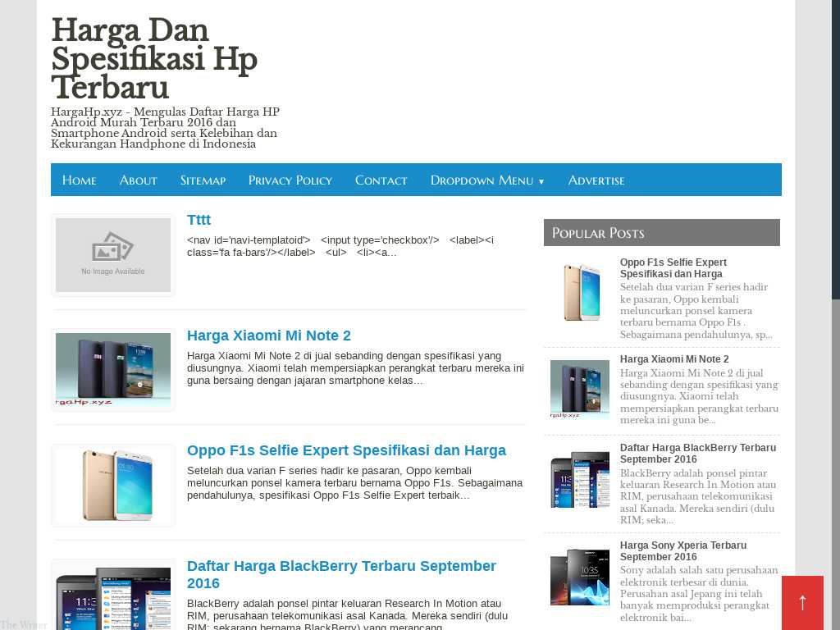Image resolution: width=840 pixels, height=630 pixels.
Task: Click sidebar excerpt 'Sony adalah salah satu perusahaan'
Action: (x=699, y=594)
